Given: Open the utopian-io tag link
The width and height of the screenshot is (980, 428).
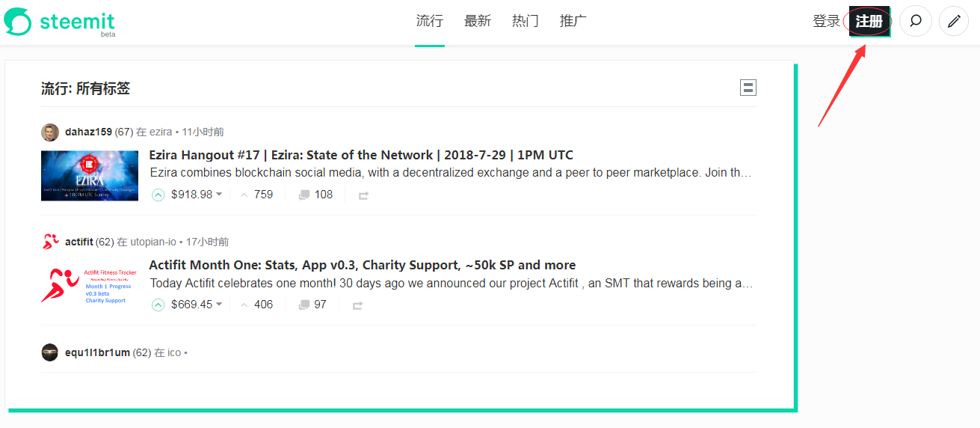Looking at the screenshot, I should [153, 242].
